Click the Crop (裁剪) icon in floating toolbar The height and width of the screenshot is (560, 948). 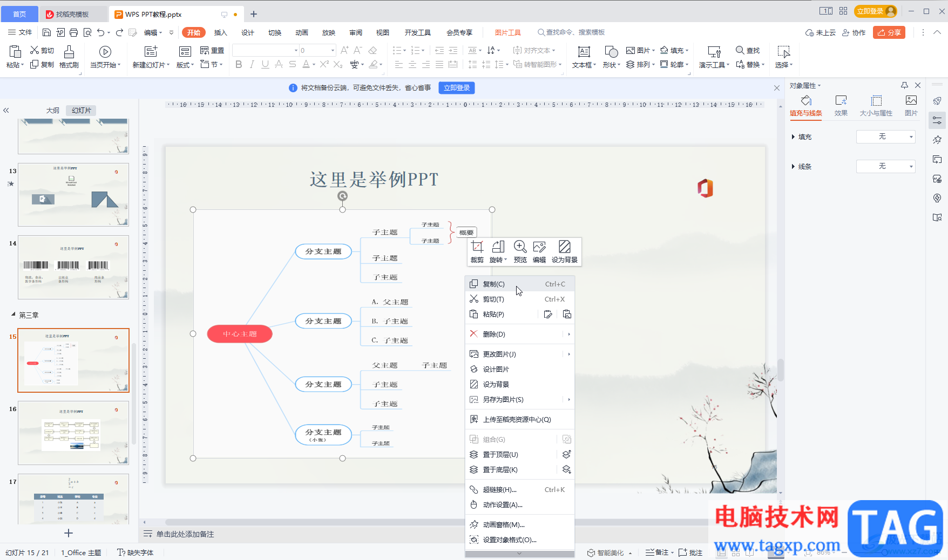(x=477, y=247)
